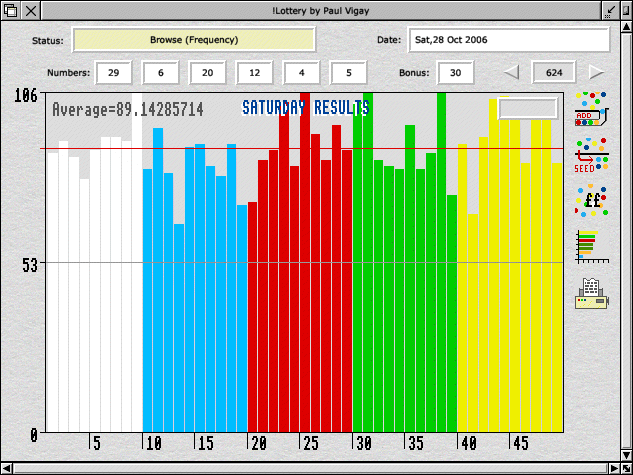The height and width of the screenshot is (475, 633).
Task: Click the Status field Browse (Frequency)
Action: pyautogui.click(x=194, y=40)
